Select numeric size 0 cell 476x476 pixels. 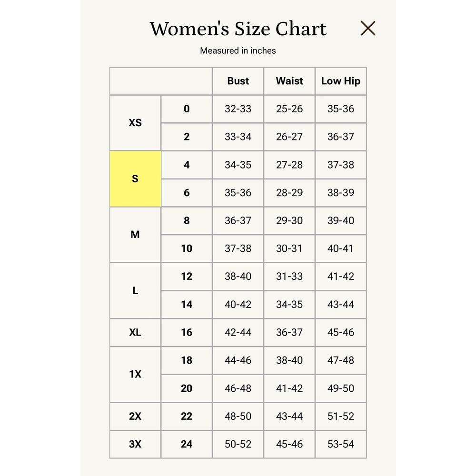click(x=187, y=109)
